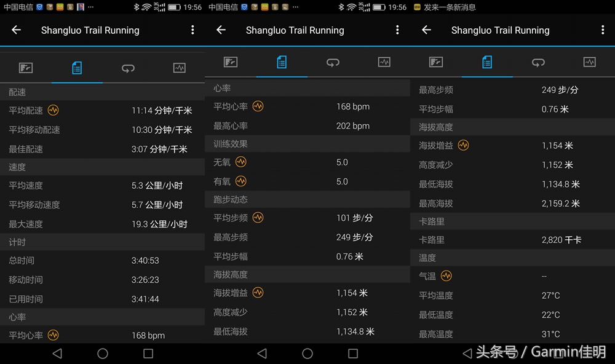Switch to the details document tab on right screen
The width and height of the screenshot is (615, 364).
pyautogui.click(x=486, y=61)
